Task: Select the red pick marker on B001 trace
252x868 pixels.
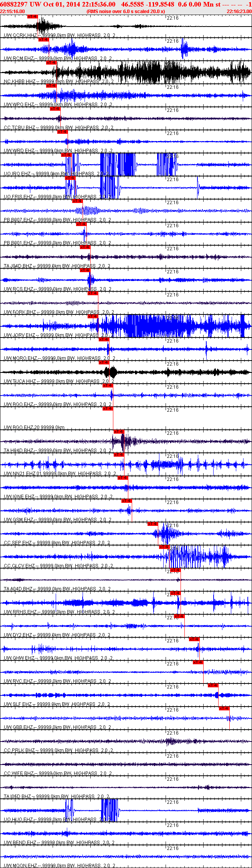Action: tap(81, 224)
